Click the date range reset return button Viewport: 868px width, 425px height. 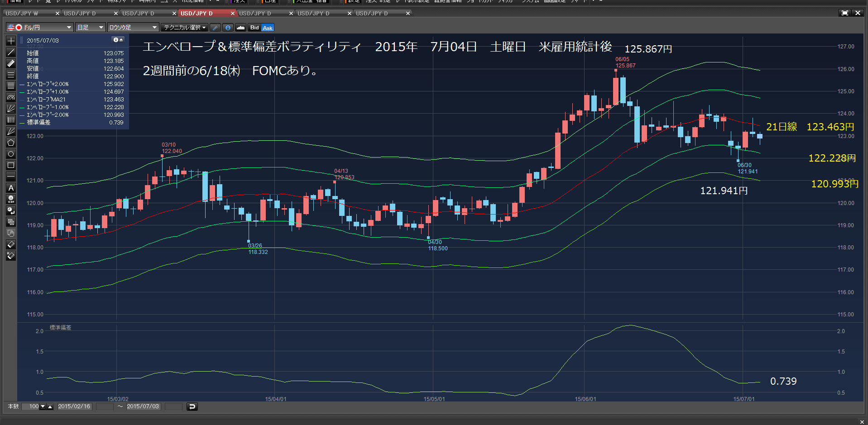192,406
